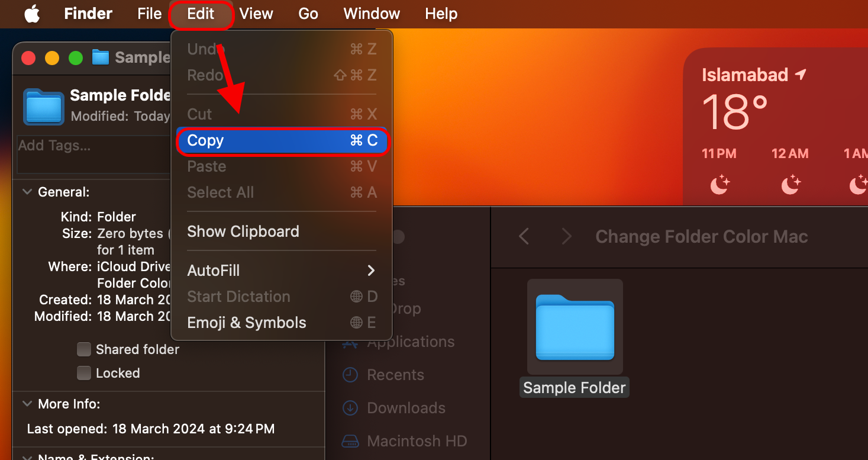Go forward using Finder's right chevron

(566, 237)
